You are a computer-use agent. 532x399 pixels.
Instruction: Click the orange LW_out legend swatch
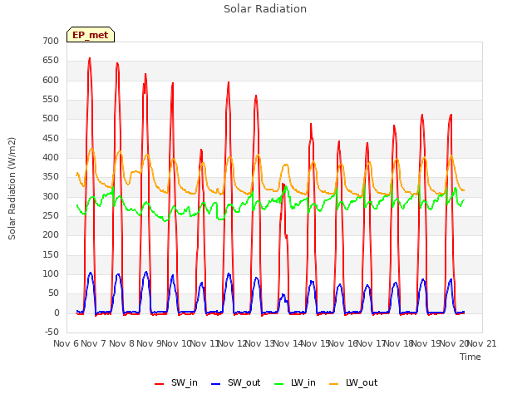pos(334,384)
